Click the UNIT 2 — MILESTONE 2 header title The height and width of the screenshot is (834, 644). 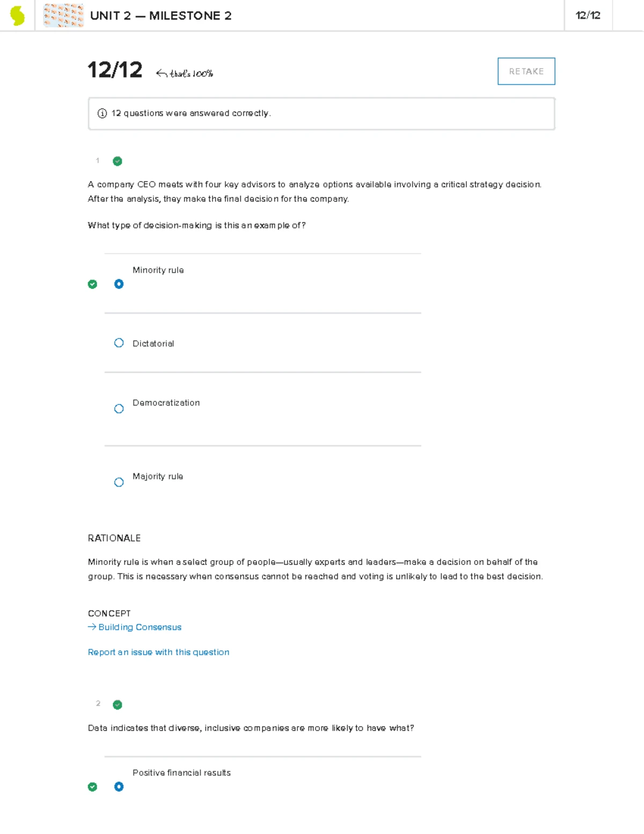(160, 16)
